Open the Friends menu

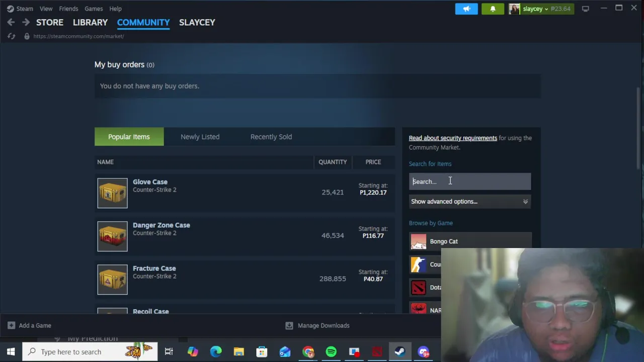pyautogui.click(x=68, y=9)
